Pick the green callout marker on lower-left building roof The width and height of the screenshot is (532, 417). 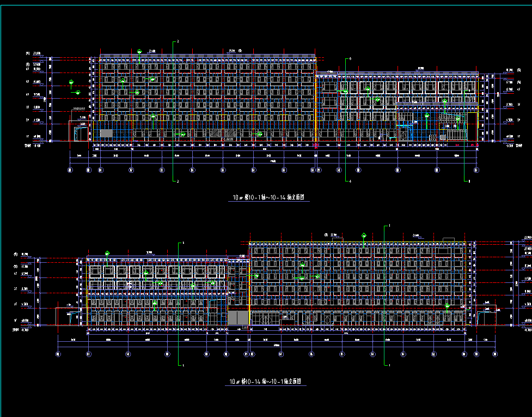click(108, 252)
